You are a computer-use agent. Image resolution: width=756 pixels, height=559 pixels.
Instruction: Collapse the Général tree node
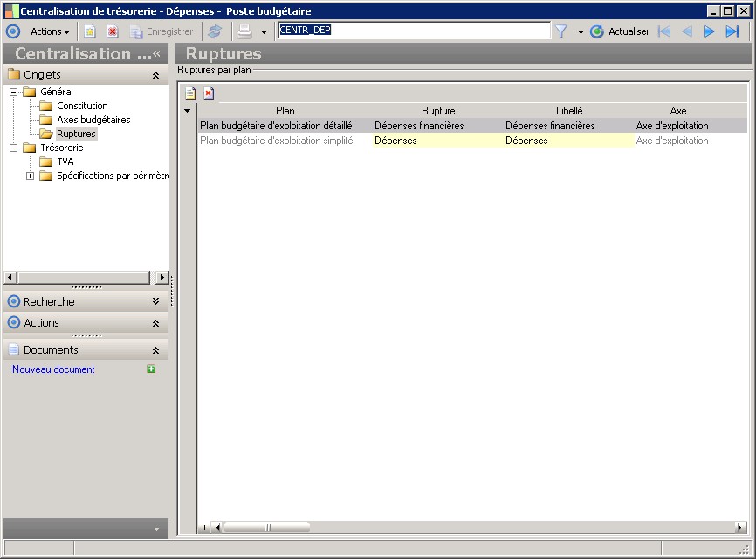13,92
